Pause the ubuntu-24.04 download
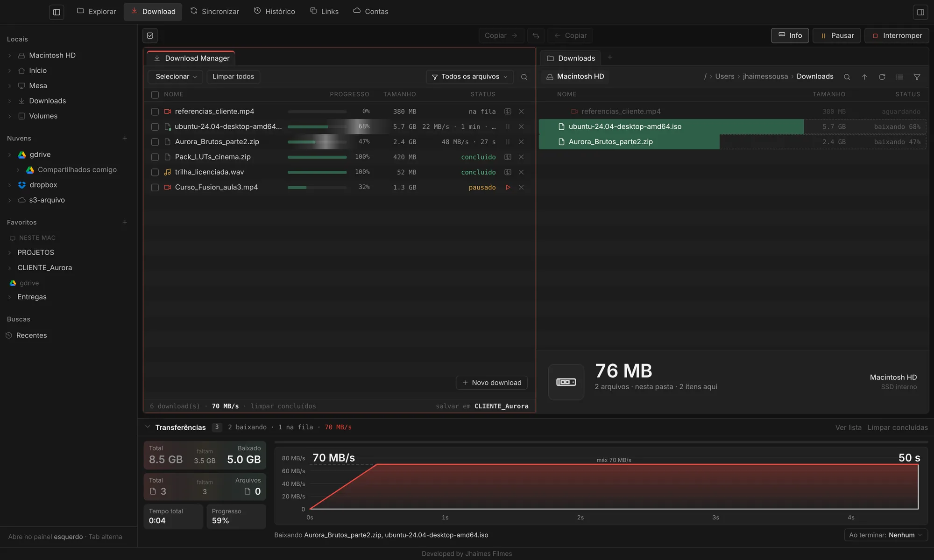Screen dimensions: 934x560 pos(508,126)
